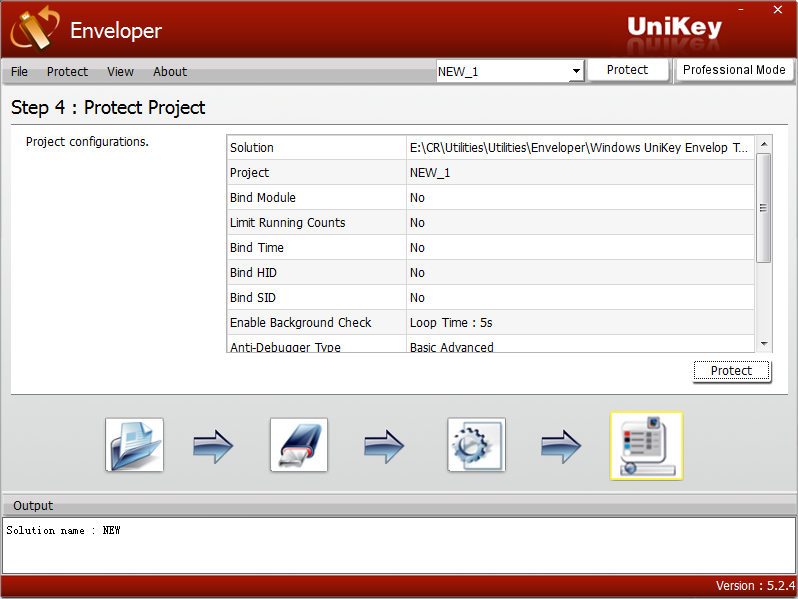Viewport: 798px width, 599px height.
Task: Click the NEW_1 value in Project row
Action: [x=430, y=173]
